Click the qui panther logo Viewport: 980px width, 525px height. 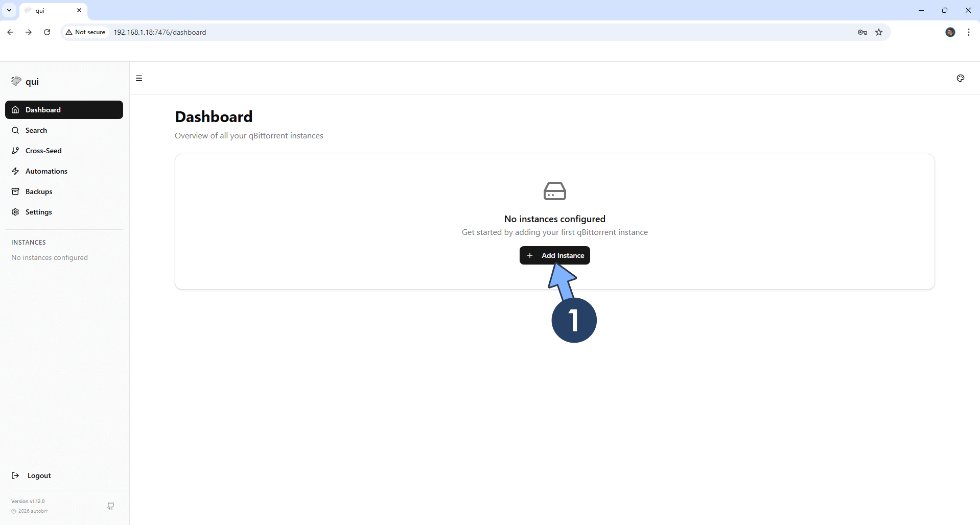[16, 81]
